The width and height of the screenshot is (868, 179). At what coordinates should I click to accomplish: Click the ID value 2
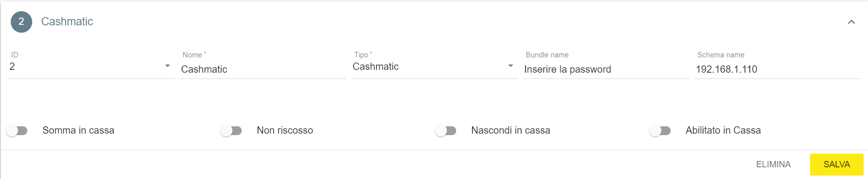coord(12,66)
